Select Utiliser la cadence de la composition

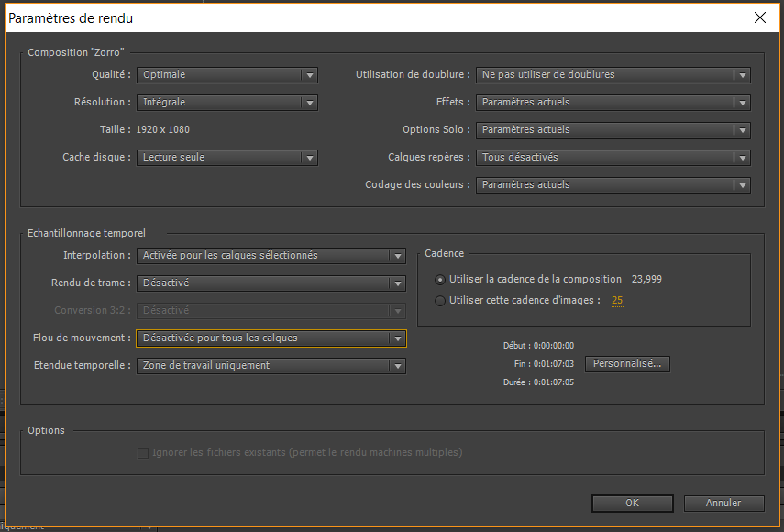coord(441,279)
